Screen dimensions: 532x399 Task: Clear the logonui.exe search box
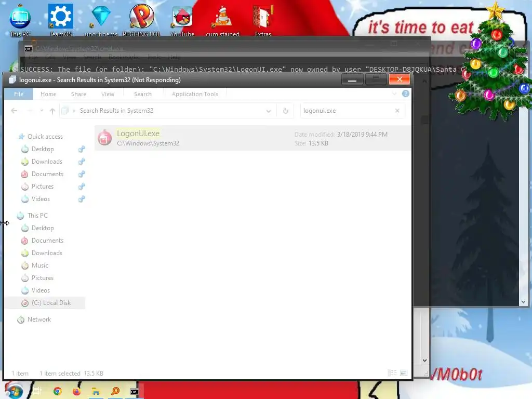[x=397, y=111]
